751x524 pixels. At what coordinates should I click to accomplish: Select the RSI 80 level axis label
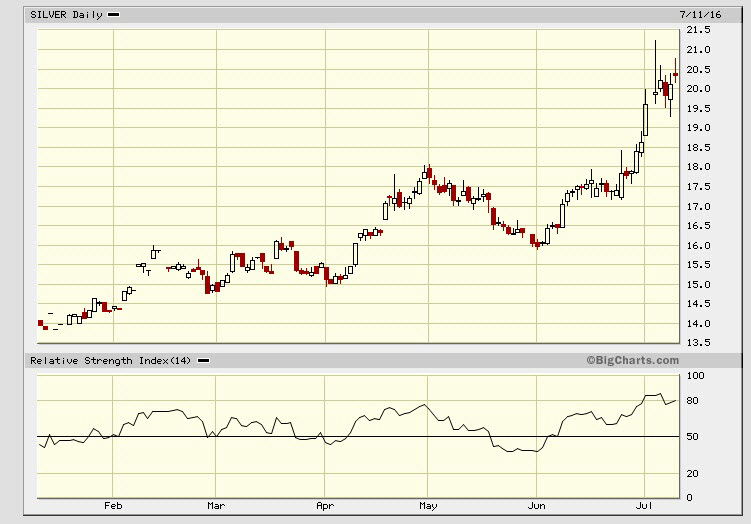tap(693, 401)
